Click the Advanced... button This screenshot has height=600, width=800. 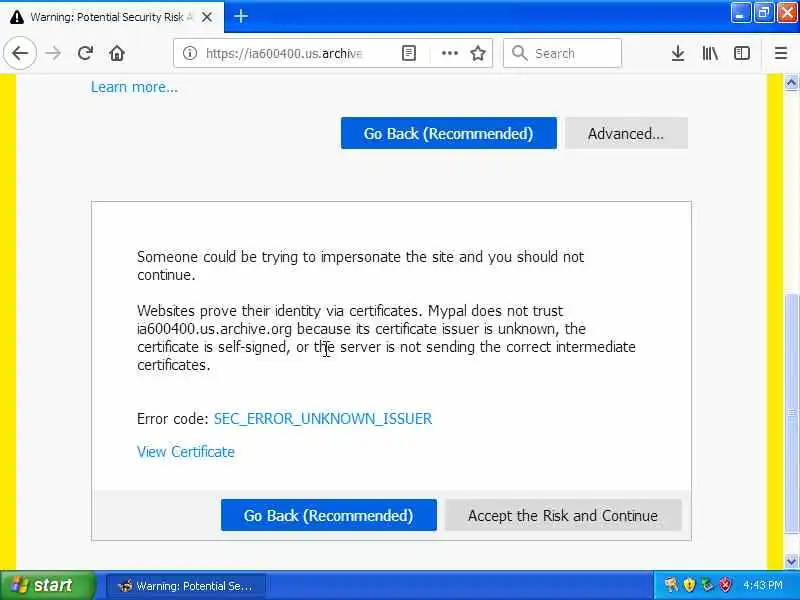click(x=626, y=133)
